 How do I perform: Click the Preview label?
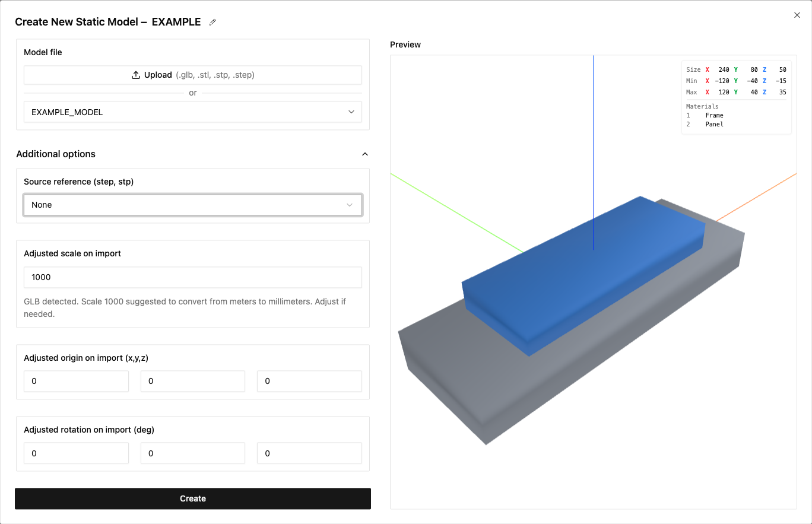point(405,45)
